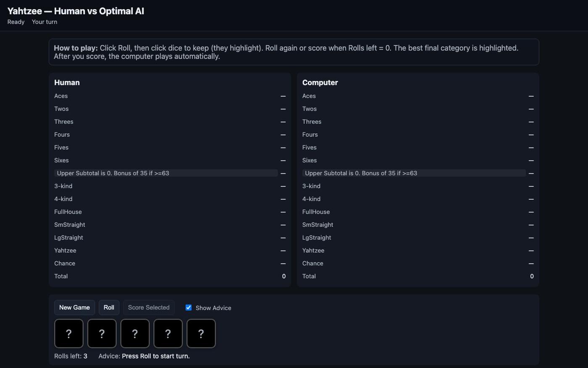This screenshot has width=588, height=368.
Task: Click the Score Selected button
Action: point(149,307)
